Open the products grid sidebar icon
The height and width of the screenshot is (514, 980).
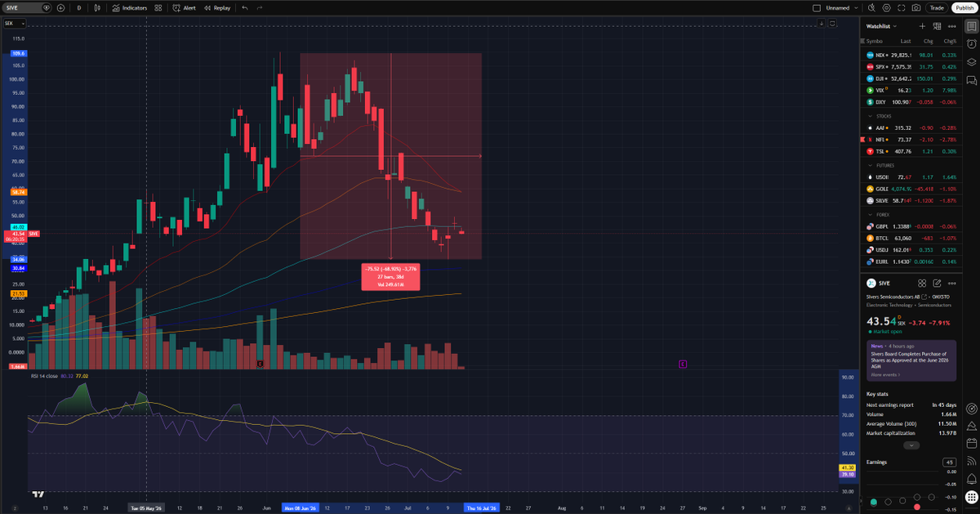click(971, 498)
